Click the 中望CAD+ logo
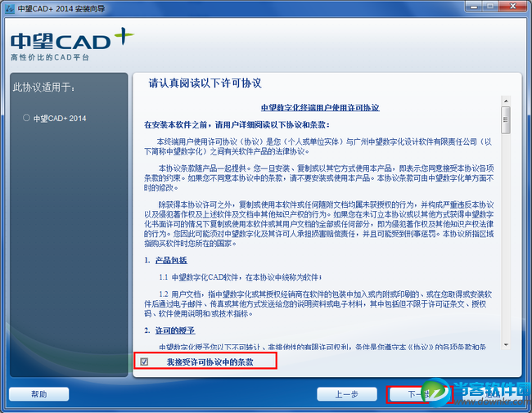 72,44
